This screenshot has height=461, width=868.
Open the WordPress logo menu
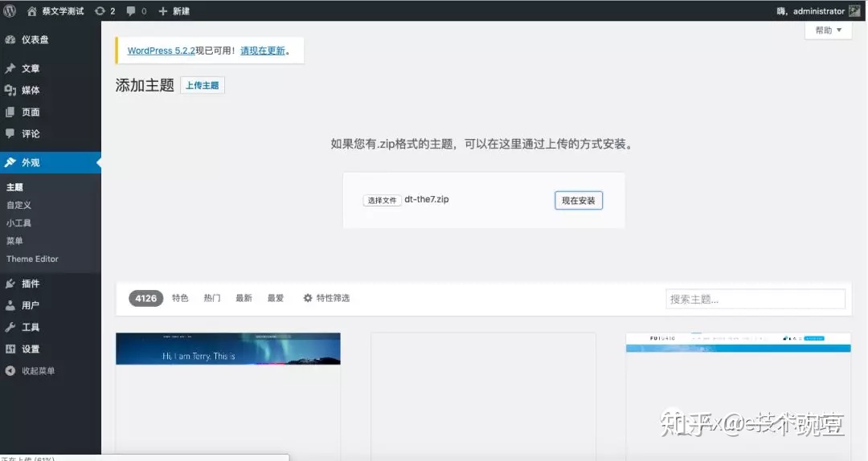[10, 10]
